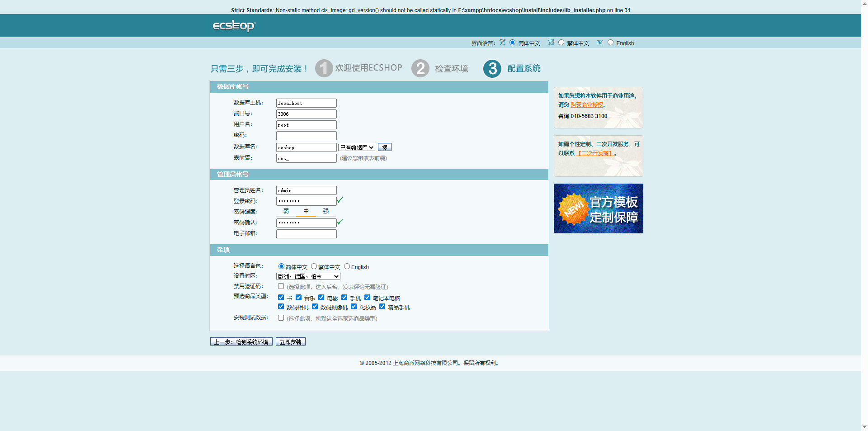Click the 用户名 field showing root
Image resolution: width=868 pixels, height=431 pixels.
click(306, 125)
